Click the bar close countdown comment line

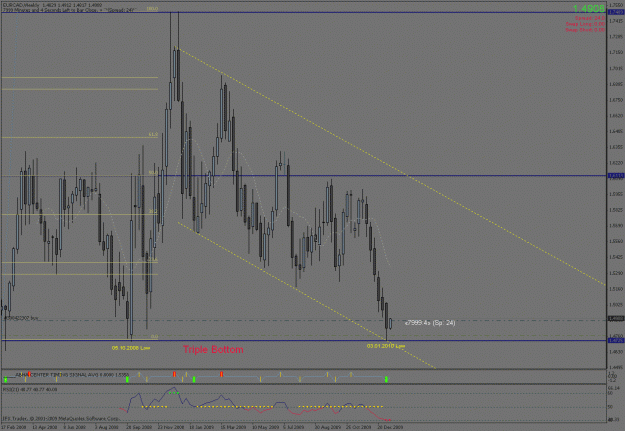click(69, 10)
